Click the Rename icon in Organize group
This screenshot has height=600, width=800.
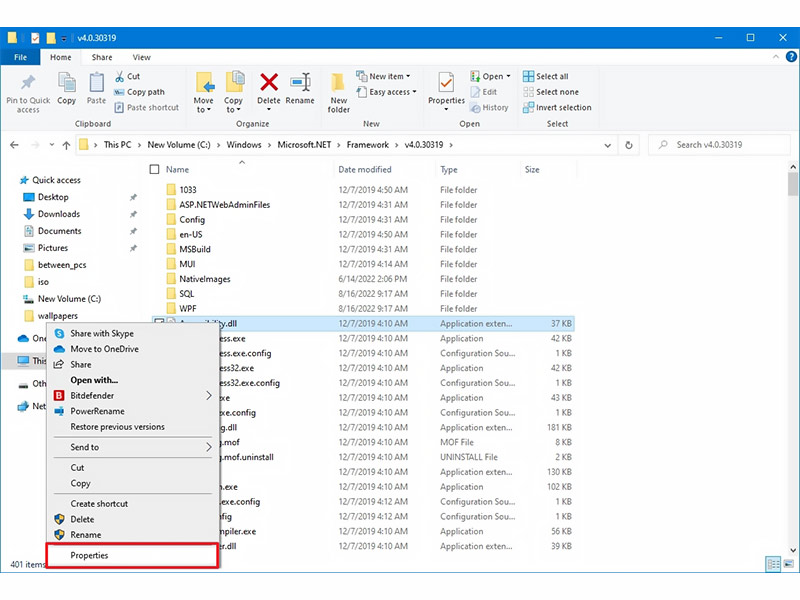pos(300,82)
